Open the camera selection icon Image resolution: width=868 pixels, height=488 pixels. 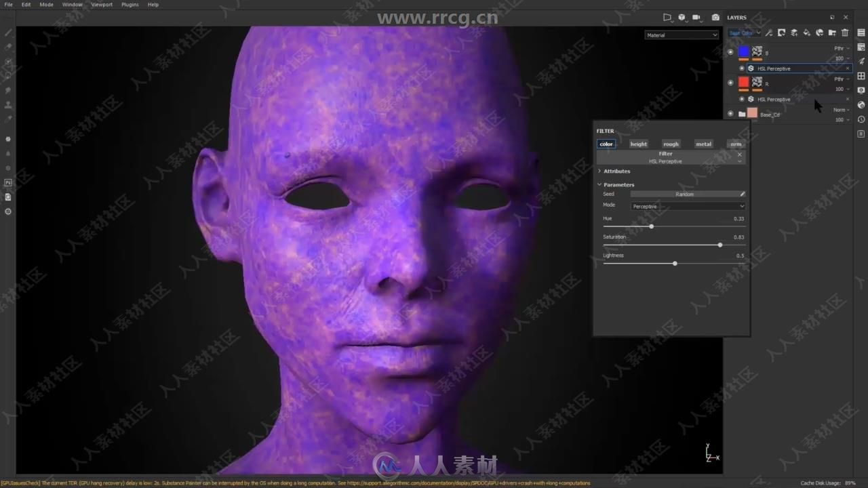pyautogui.click(x=696, y=18)
